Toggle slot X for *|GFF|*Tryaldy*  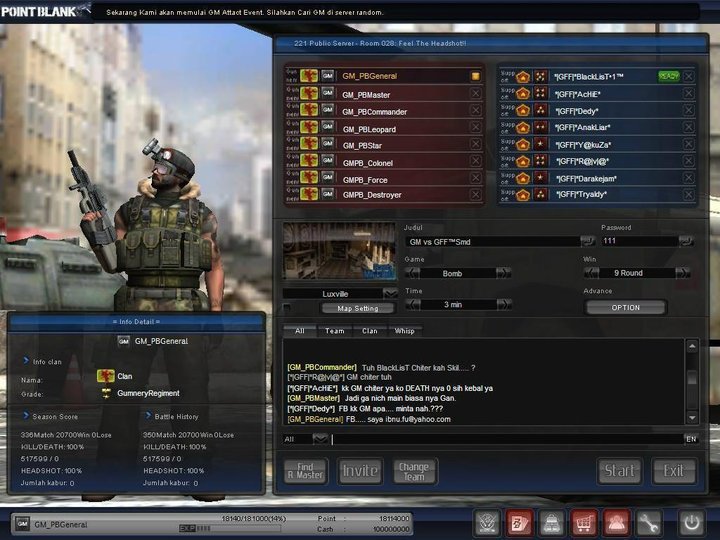click(688, 195)
